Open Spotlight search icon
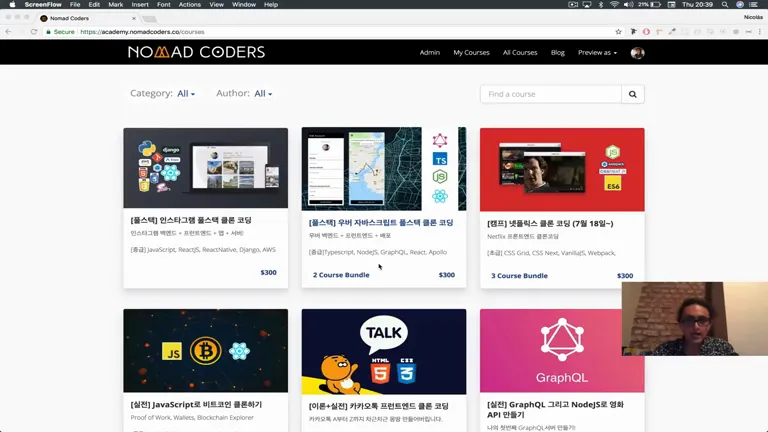 point(725,4)
